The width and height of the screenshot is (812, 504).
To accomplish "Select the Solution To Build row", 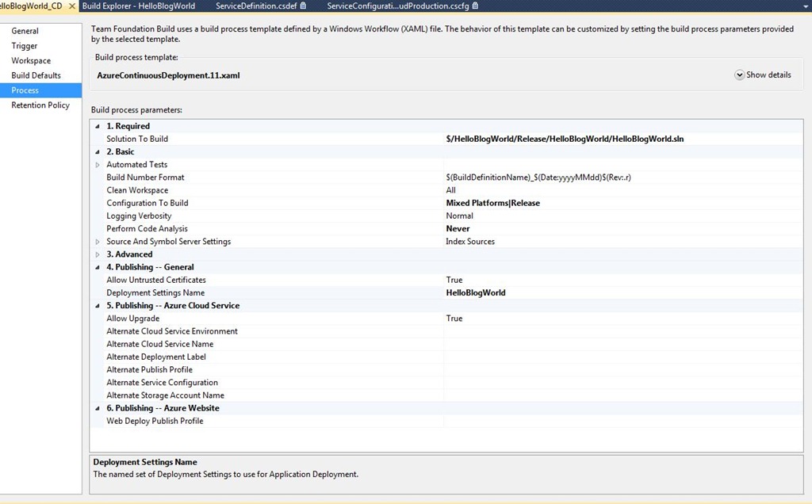I will [137, 139].
